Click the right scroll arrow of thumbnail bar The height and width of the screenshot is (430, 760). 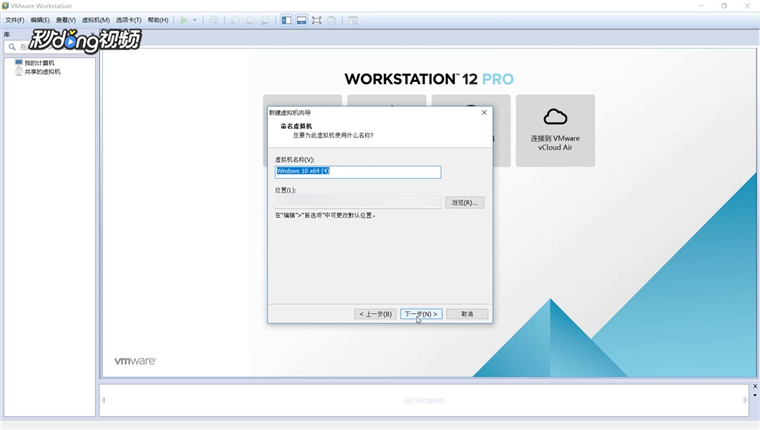click(745, 400)
